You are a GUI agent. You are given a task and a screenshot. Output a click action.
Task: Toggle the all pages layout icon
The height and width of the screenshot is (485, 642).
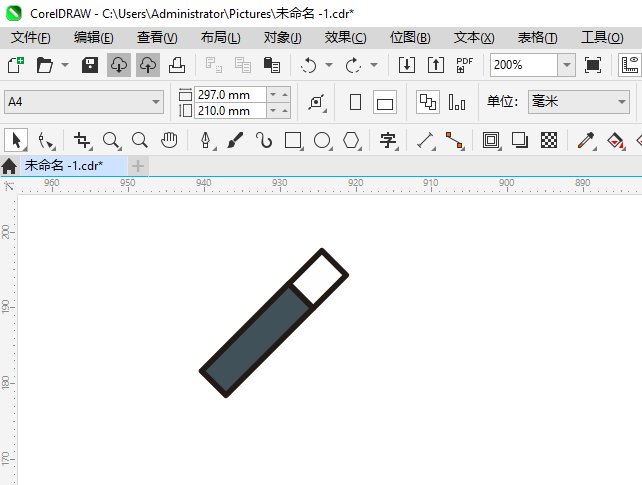coord(428,102)
